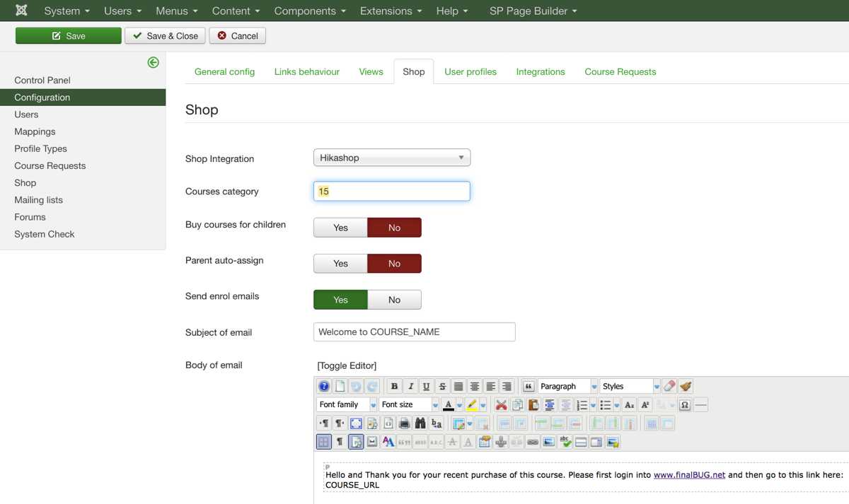849x504 pixels.
Task: Set Buy courses for children to Yes
Action: (x=340, y=228)
